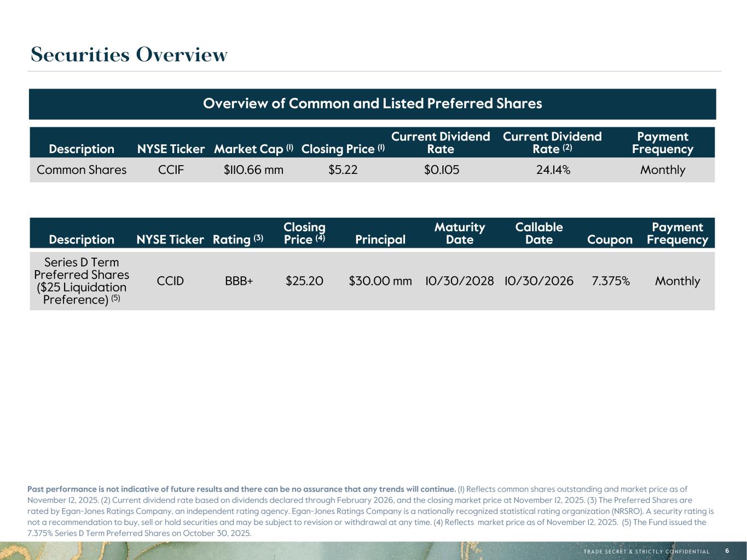This screenshot has height=560, width=747.
Task: Select the $30.00 mm principal value
Action: click(380, 281)
